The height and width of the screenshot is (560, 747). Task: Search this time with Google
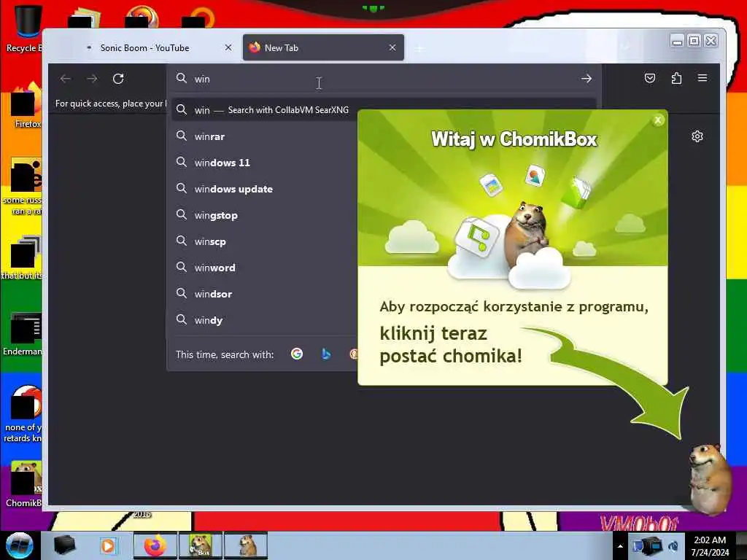tap(297, 354)
